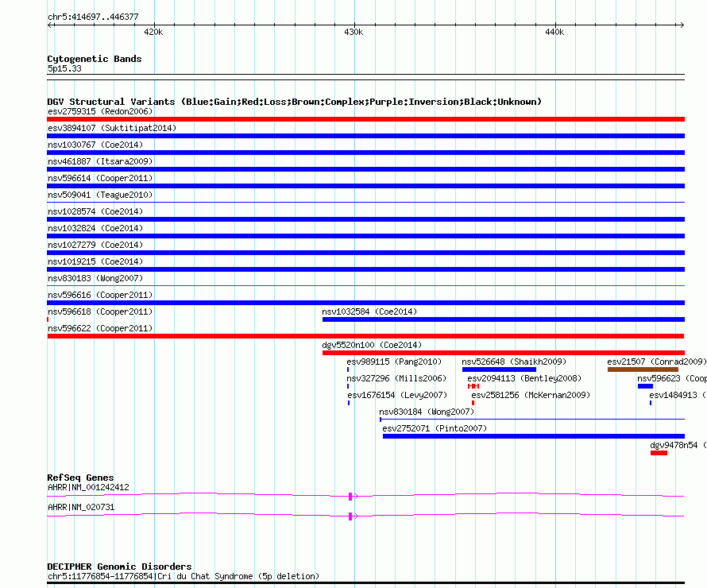The width and height of the screenshot is (707, 588).
Task: Open AHRR|NM_001242412 gene label
Action: [x=88, y=487]
